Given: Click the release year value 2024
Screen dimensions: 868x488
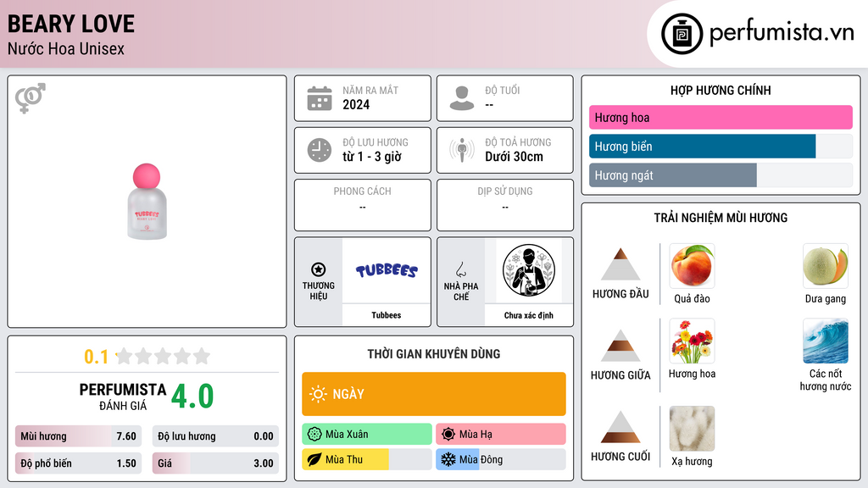Looking at the screenshot, I should (x=356, y=104).
